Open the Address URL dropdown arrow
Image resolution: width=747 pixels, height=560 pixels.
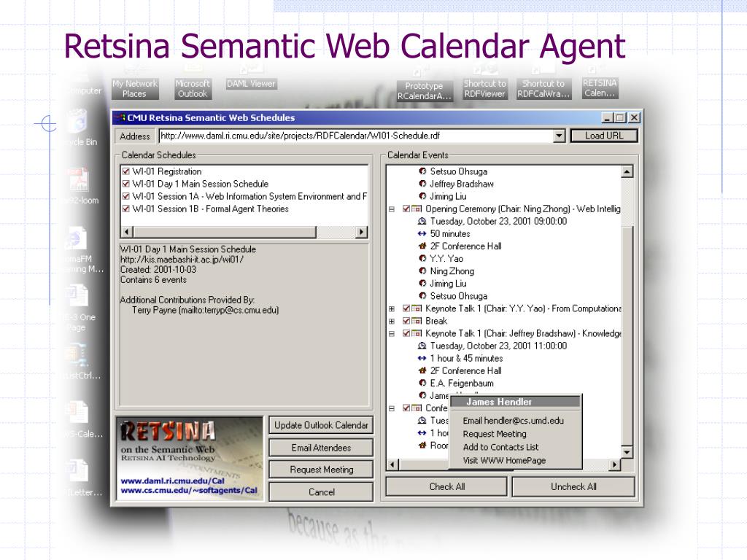point(560,136)
